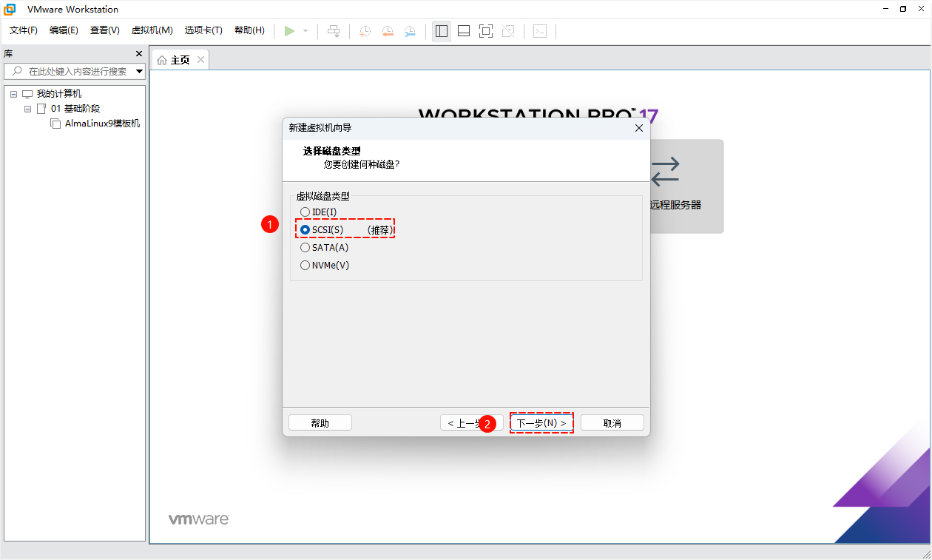
Task: Collapse the 我的计算机 tree node
Action: click(x=13, y=94)
